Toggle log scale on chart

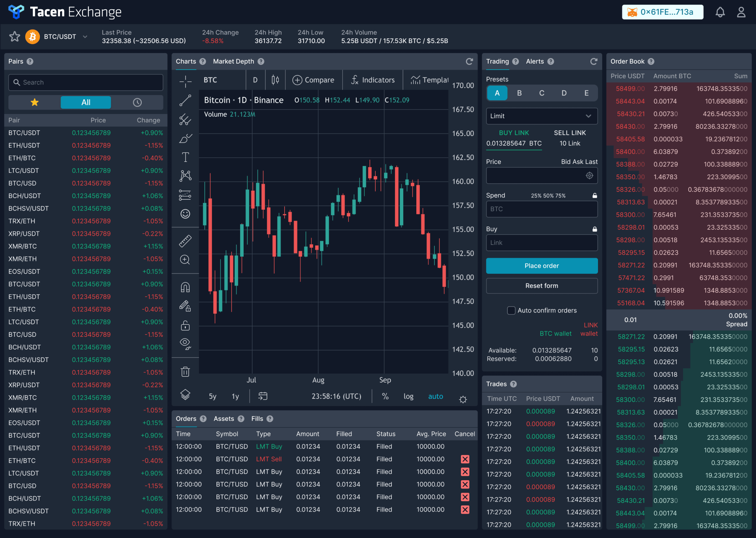point(408,396)
